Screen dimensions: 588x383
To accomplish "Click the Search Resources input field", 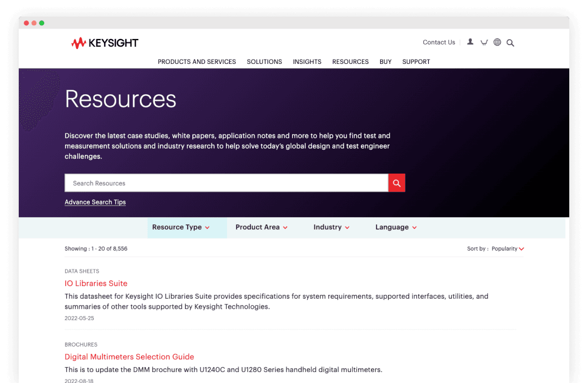I will click(226, 183).
